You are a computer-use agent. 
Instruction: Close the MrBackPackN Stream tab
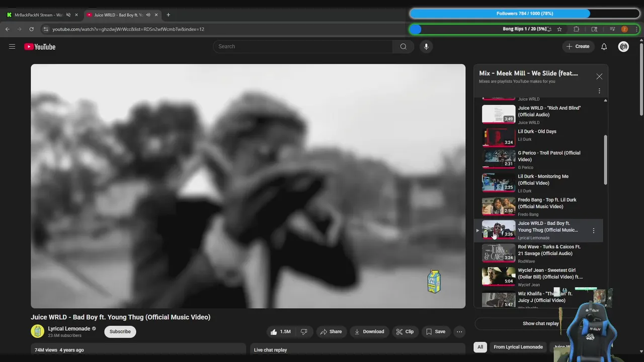pos(76,15)
